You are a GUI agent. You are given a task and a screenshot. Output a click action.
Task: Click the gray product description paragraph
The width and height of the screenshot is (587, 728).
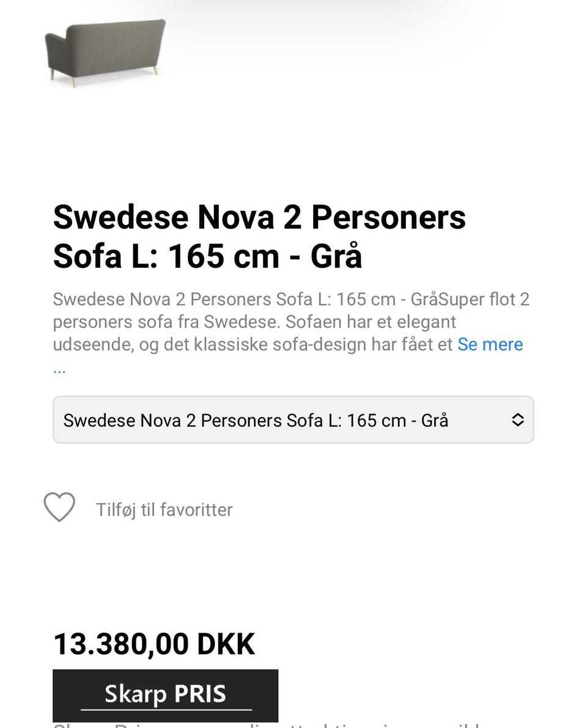coord(287,322)
